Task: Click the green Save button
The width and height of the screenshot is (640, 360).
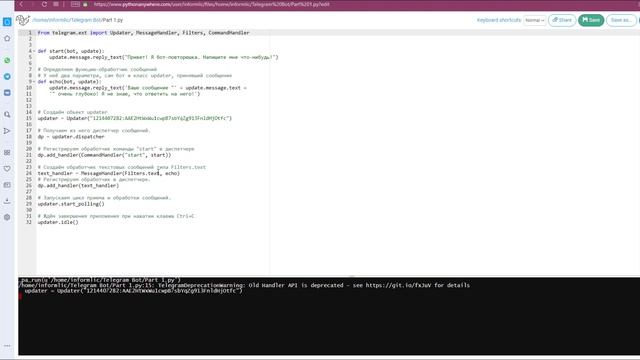Action: click(x=591, y=20)
